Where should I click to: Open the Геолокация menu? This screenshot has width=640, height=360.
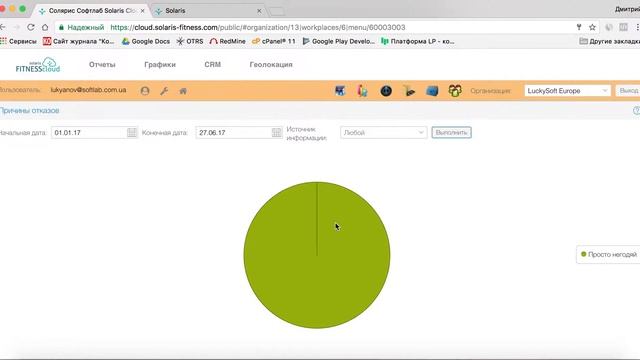[271, 64]
